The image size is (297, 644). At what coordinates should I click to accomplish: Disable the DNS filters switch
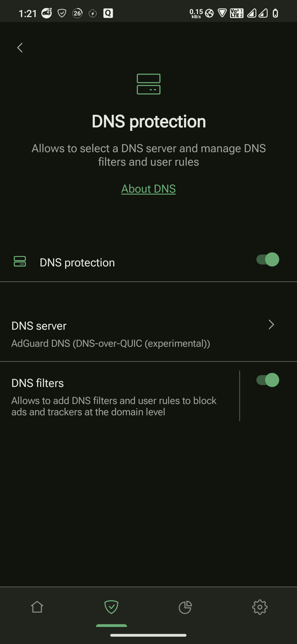[x=266, y=380]
